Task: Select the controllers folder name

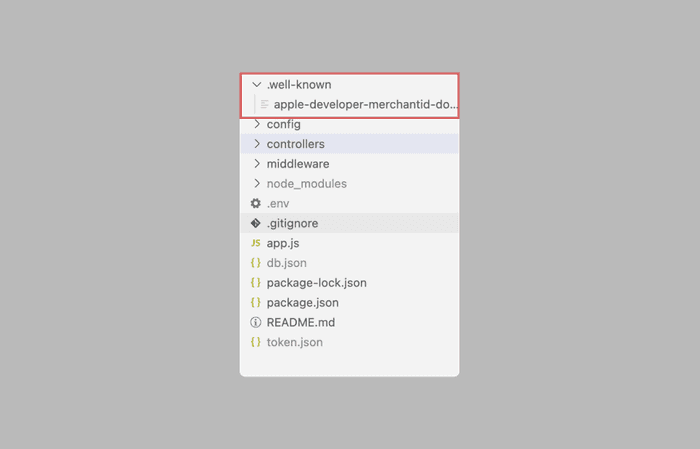Action: pyautogui.click(x=295, y=144)
